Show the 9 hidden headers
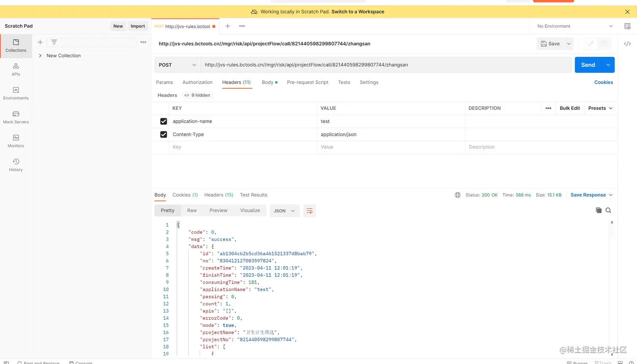The height and width of the screenshot is (364, 637). point(197,95)
